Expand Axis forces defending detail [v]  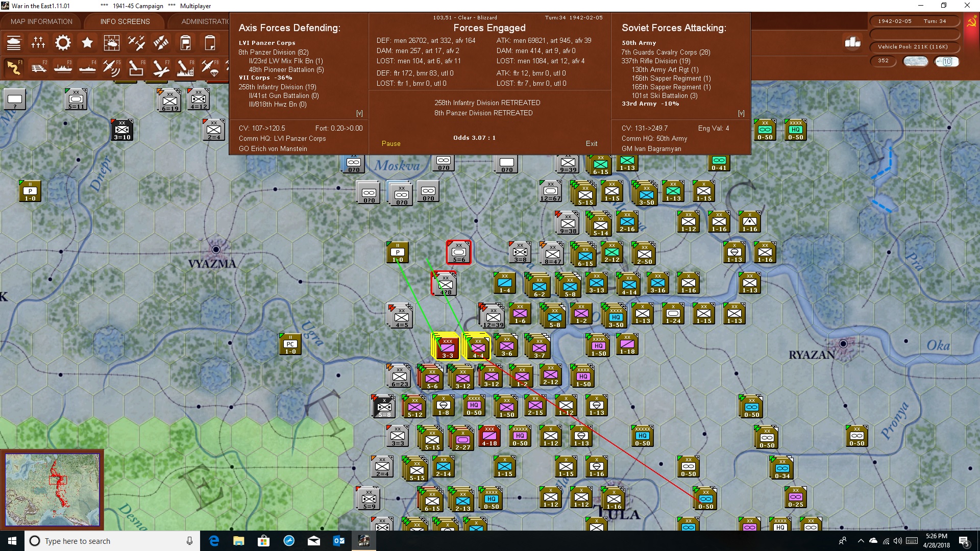pyautogui.click(x=359, y=113)
